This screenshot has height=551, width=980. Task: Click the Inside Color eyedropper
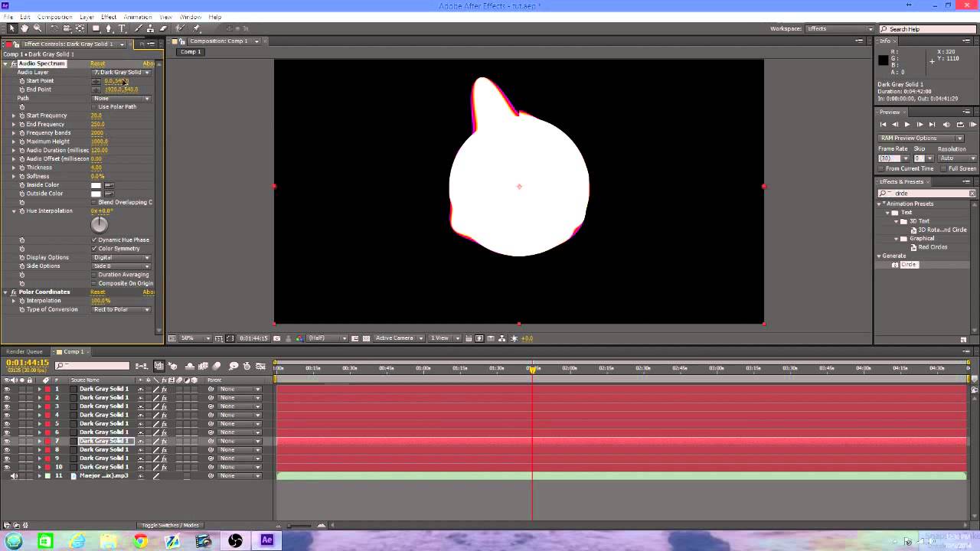pos(109,185)
